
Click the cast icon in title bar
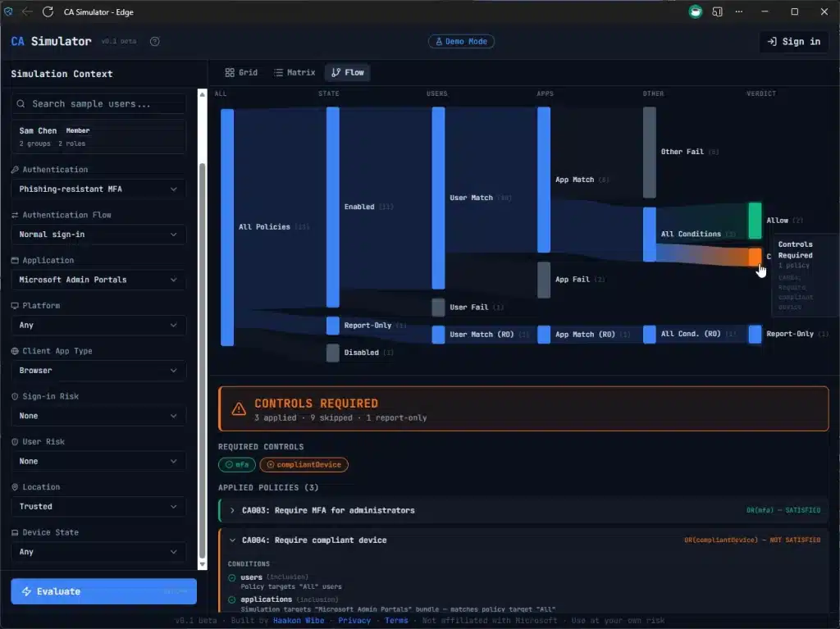[x=718, y=12]
